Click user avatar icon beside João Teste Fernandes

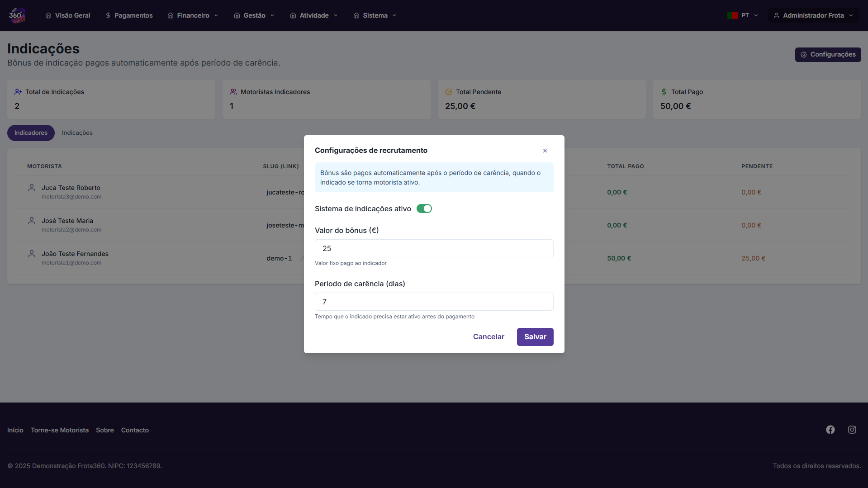click(32, 254)
